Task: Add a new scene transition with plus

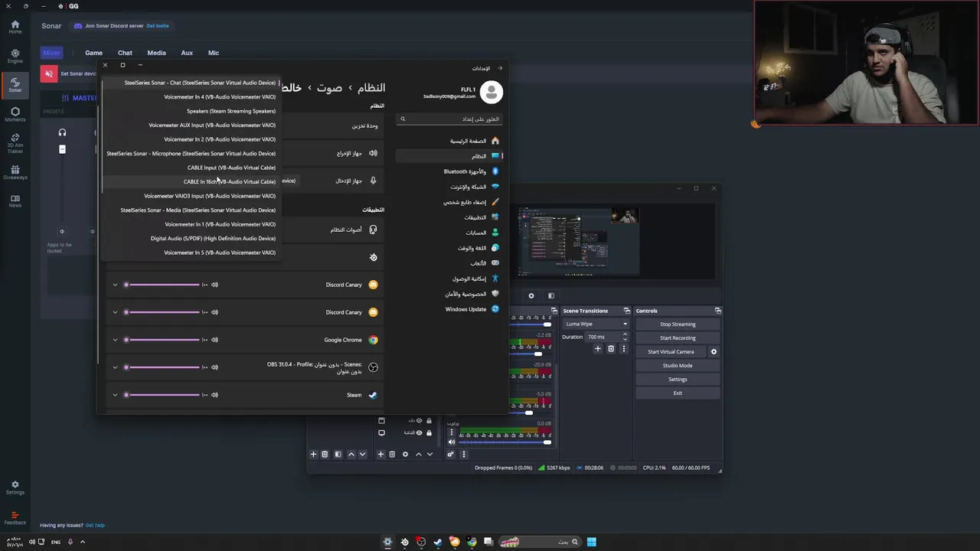Action: coord(598,349)
